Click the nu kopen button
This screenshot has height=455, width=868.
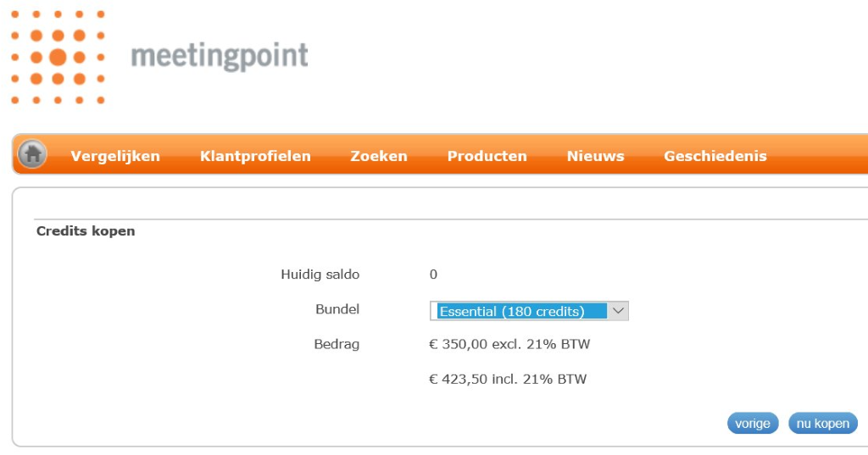coord(822,424)
